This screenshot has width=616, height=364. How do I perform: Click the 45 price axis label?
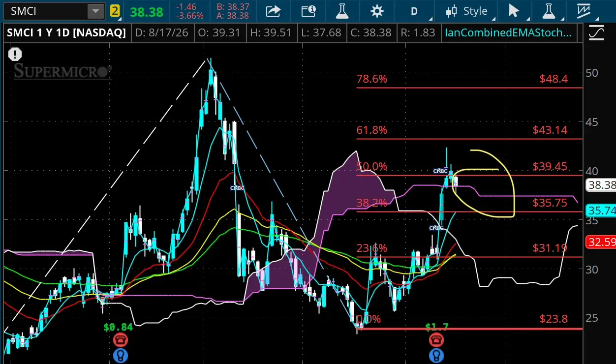(x=592, y=122)
